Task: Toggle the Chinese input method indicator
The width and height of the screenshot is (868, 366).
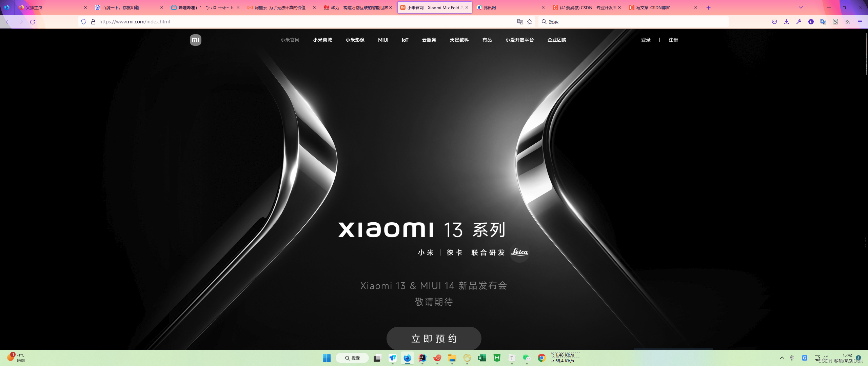Action: coord(792,358)
